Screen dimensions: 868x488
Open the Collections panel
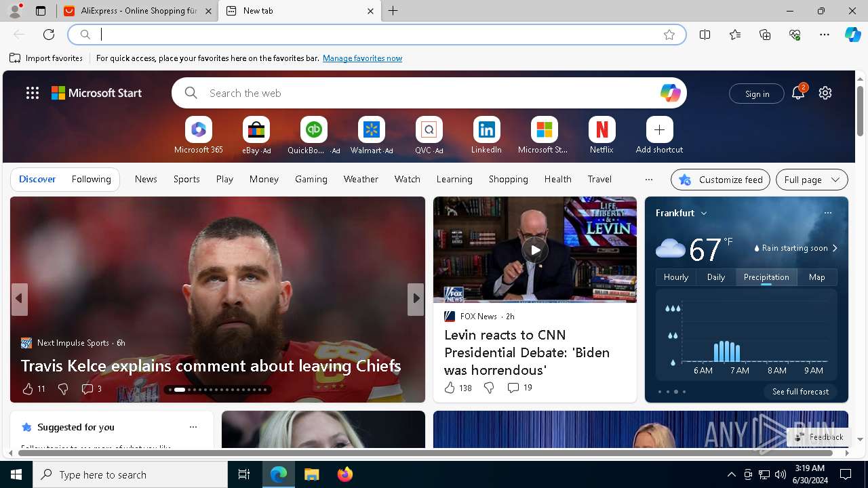coord(765,35)
